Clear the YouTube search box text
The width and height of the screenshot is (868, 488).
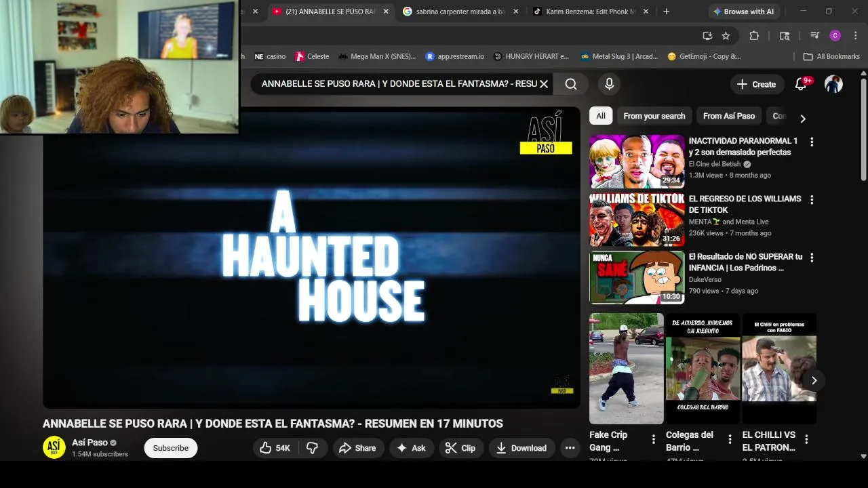(x=543, y=84)
